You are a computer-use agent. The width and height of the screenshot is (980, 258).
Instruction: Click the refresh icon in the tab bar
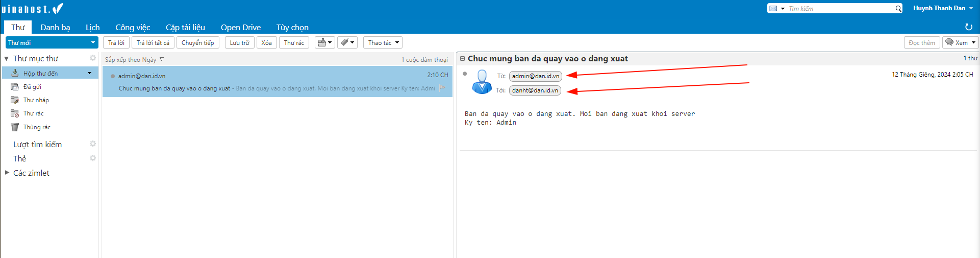[968, 27]
